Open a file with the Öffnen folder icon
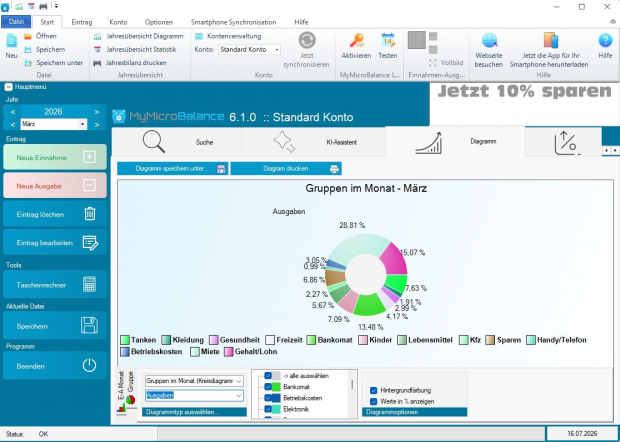The height and width of the screenshot is (442, 620). [x=28, y=36]
